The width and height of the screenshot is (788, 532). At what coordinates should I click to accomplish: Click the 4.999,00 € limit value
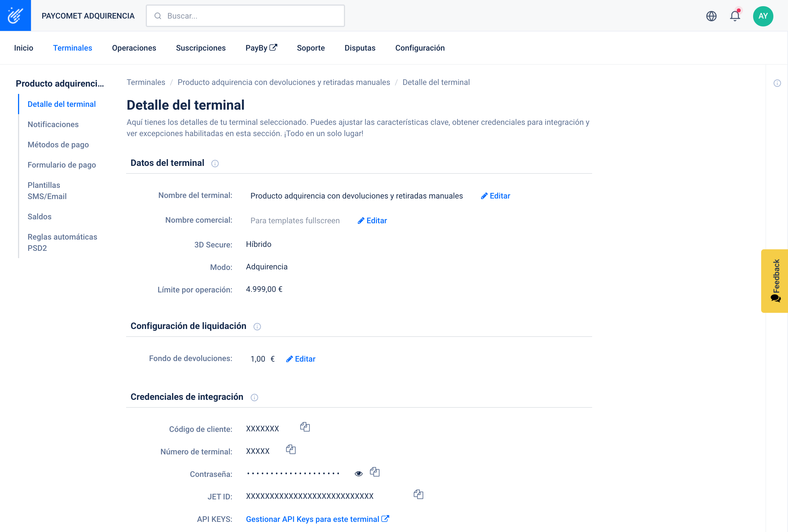(x=264, y=289)
